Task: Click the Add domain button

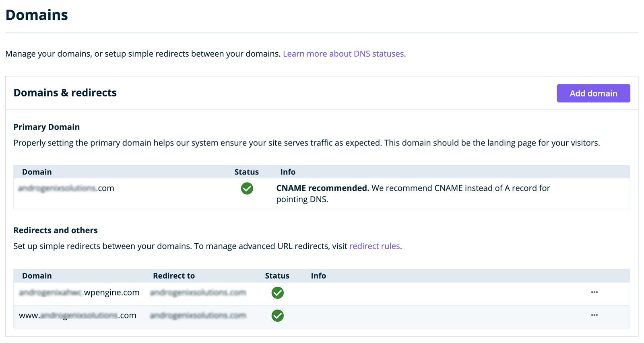Action: coord(593,93)
